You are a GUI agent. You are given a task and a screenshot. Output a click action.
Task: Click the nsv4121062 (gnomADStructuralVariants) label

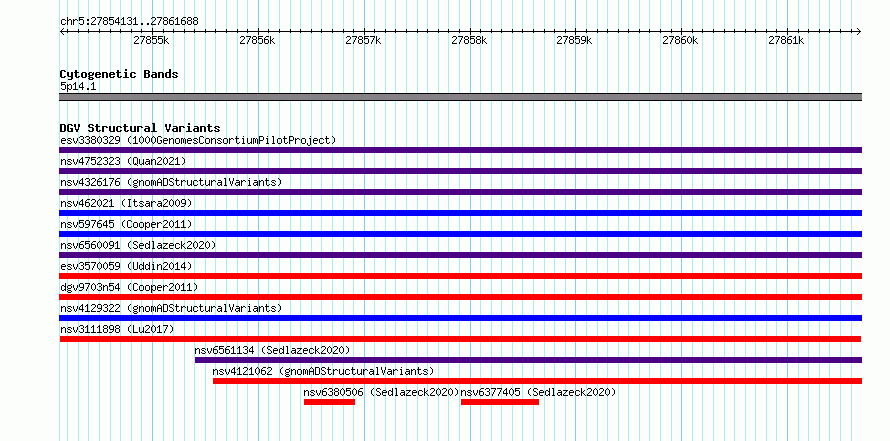click(x=324, y=371)
